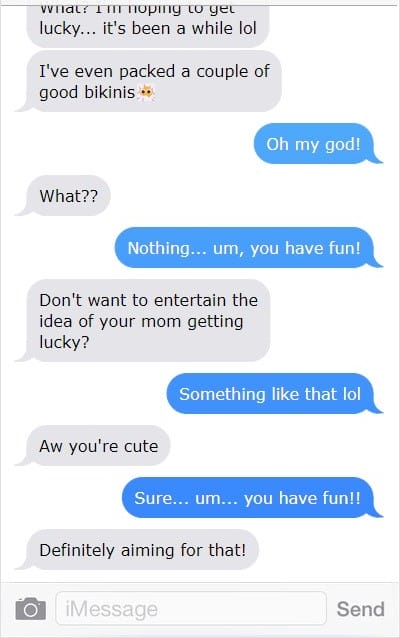Tap the word 'cute' in gray bubble
Image resolution: width=400 pixels, height=638 pixels.
click(141, 446)
